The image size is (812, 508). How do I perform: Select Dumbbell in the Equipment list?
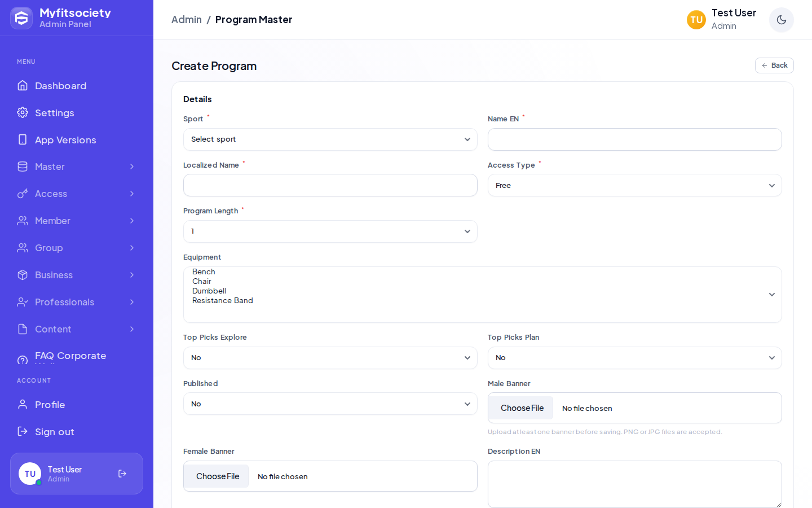click(209, 291)
